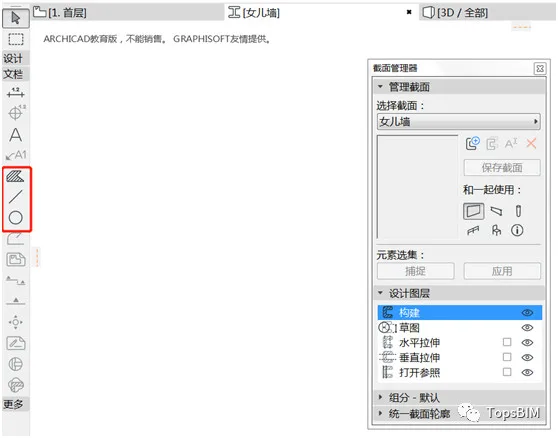Select the Marquee tool

click(x=16, y=39)
